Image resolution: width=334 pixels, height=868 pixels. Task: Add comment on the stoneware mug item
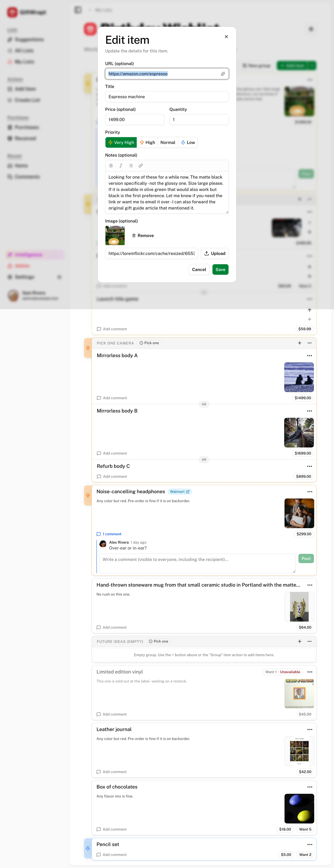click(111, 627)
